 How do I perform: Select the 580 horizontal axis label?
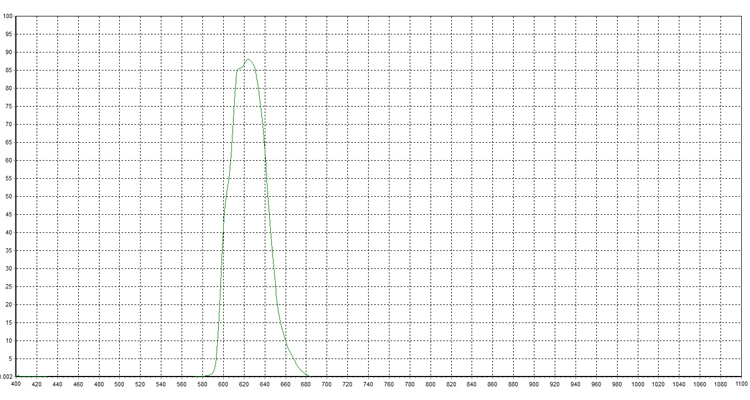click(202, 384)
